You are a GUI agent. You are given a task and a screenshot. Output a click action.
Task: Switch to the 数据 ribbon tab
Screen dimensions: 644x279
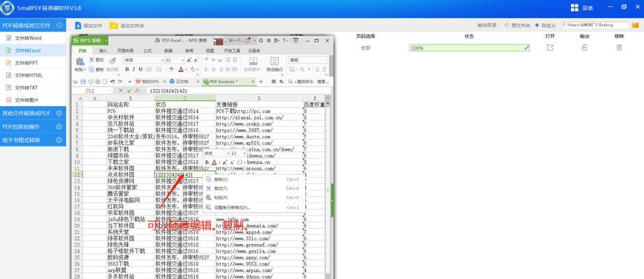pyautogui.click(x=168, y=51)
